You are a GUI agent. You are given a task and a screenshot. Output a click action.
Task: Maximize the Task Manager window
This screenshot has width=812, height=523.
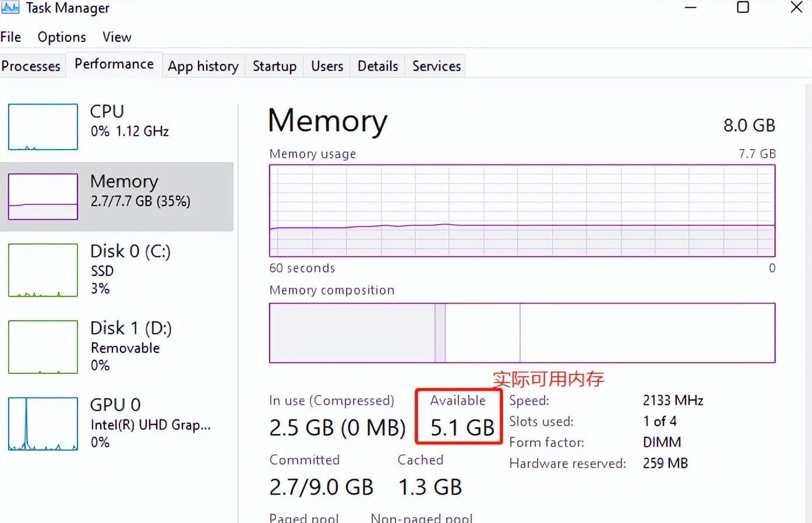(743, 8)
